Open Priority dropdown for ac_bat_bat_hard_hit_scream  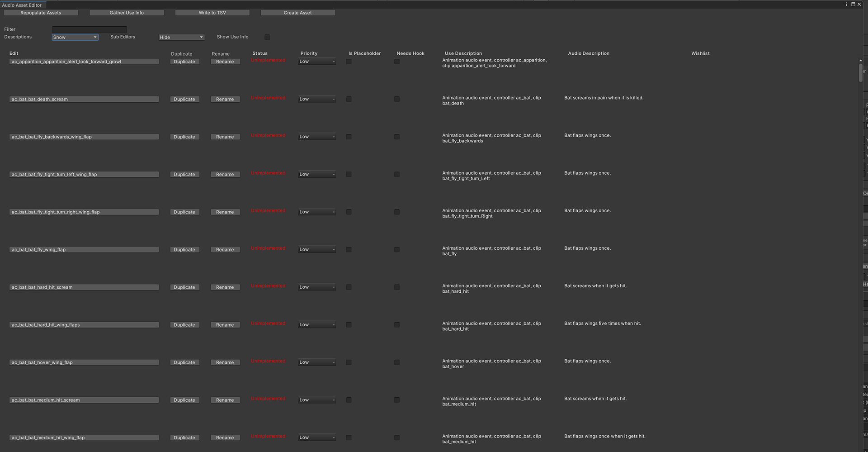317,287
